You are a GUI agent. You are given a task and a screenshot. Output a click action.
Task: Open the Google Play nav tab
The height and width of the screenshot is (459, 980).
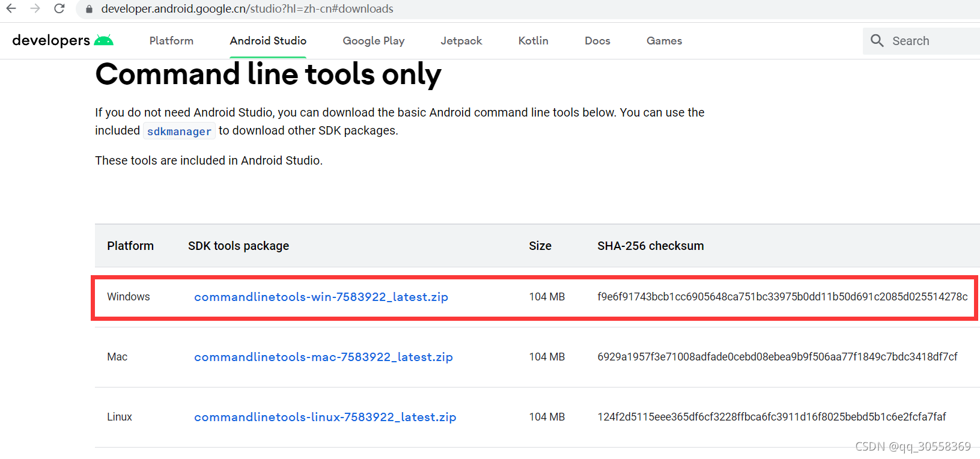tap(374, 41)
